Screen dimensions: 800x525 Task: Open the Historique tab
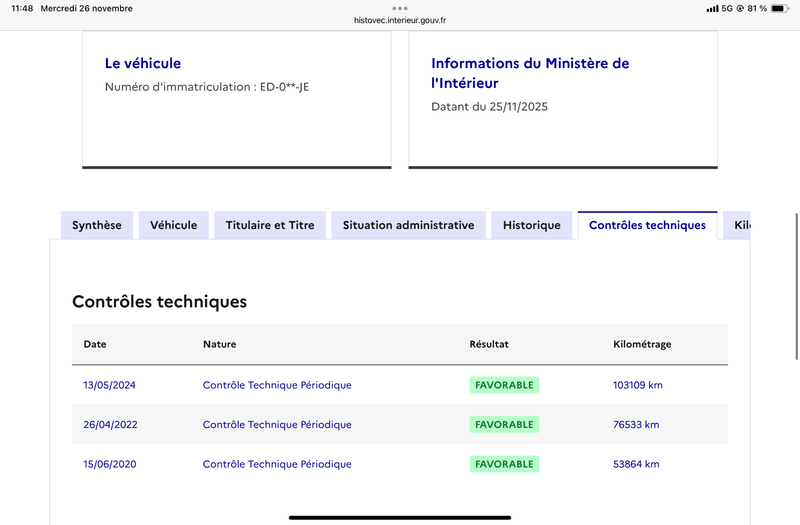(532, 225)
